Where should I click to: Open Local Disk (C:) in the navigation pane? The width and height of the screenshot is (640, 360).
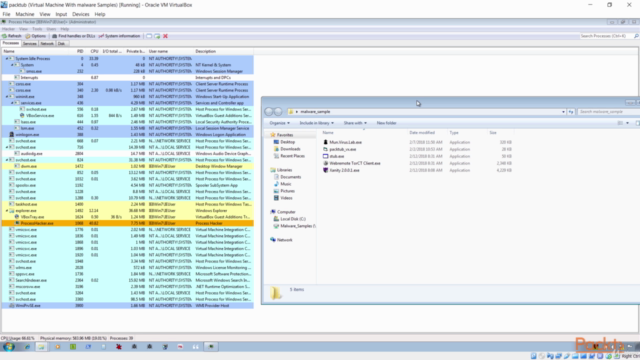point(289,219)
